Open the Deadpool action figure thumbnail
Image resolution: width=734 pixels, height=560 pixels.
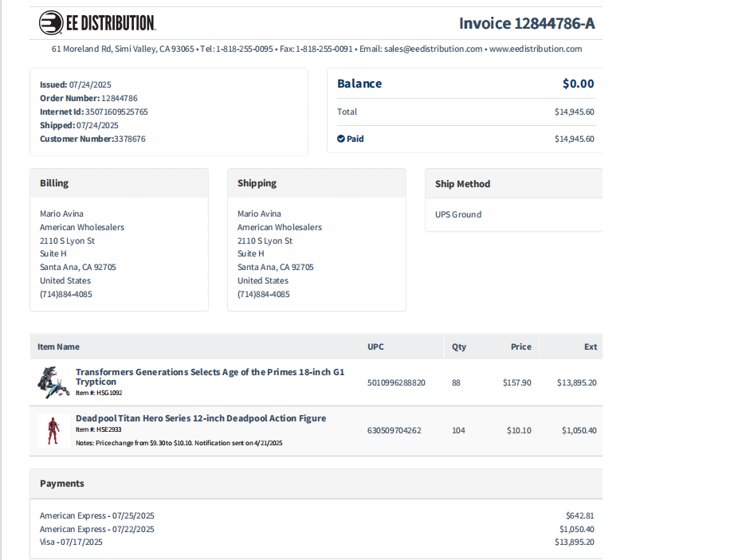tap(53, 430)
